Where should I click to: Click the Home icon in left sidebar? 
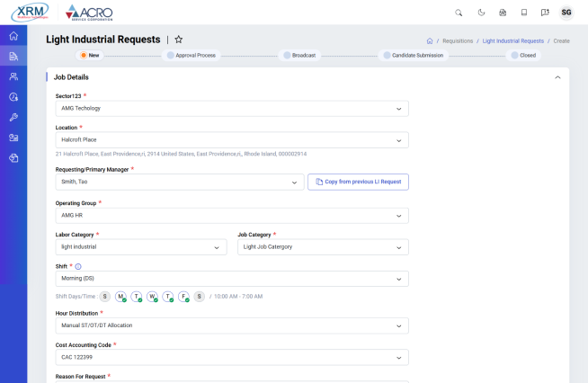point(13,36)
